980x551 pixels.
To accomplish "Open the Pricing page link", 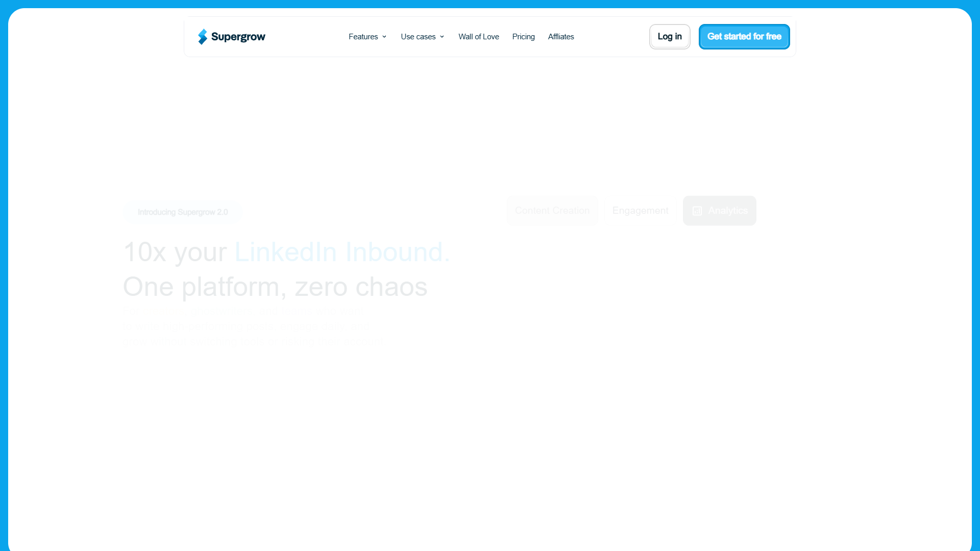I will 524,37.
